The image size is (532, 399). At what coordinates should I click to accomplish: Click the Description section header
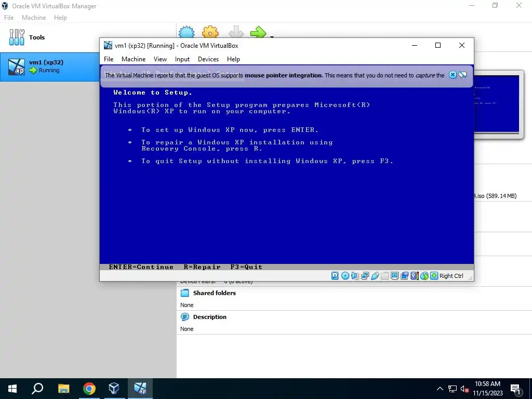[210, 317]
